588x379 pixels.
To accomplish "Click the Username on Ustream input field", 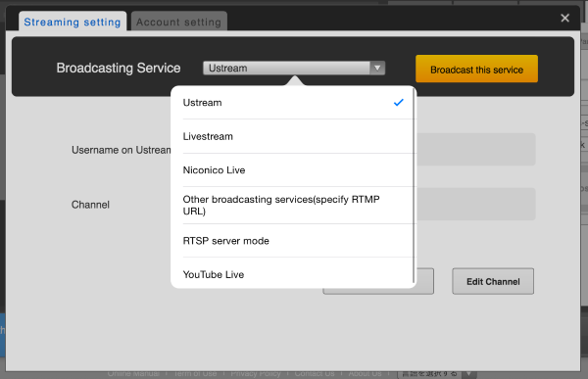I will pos(476,149).
